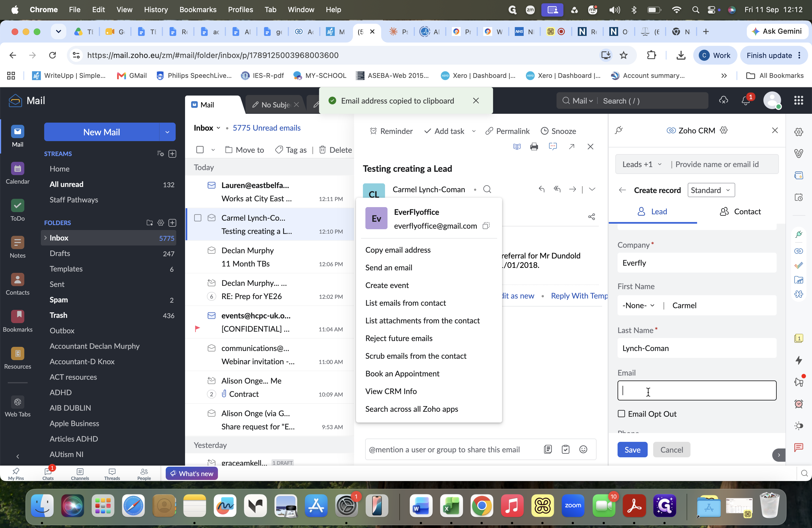
Task: Tick the Email Opt Out checkbox
Action: (621, 414)
